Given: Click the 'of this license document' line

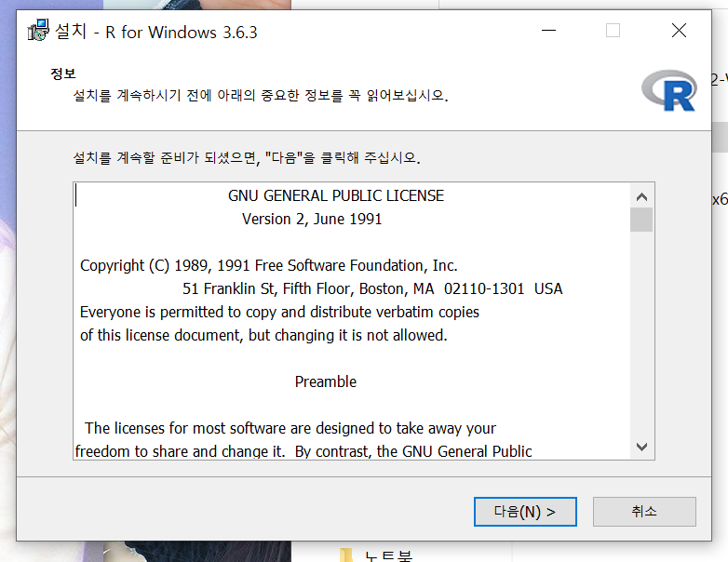Looking at the screenshot, I should 263,335.
